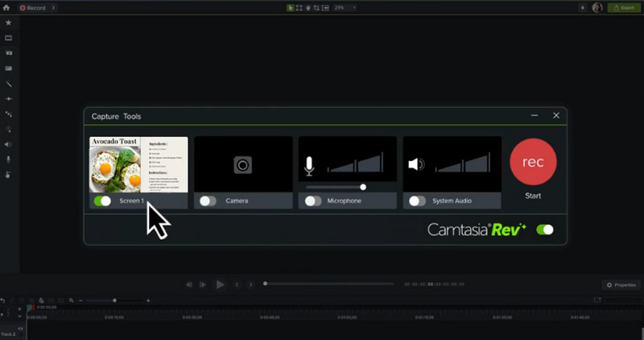644x340 pixels.
Task: Jump to next marker with right chevron
Action: pyautogui.click(x=250, y=284)
